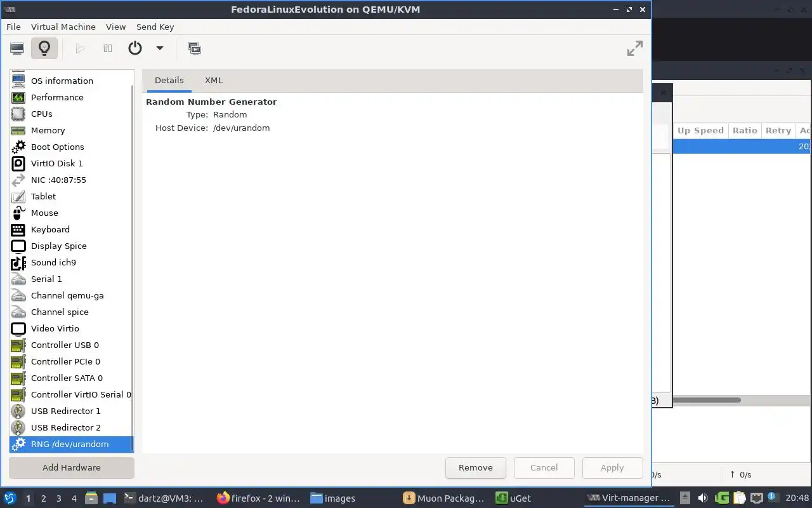Click the Cancel button

pyautogui.click(x=544, y=467)
